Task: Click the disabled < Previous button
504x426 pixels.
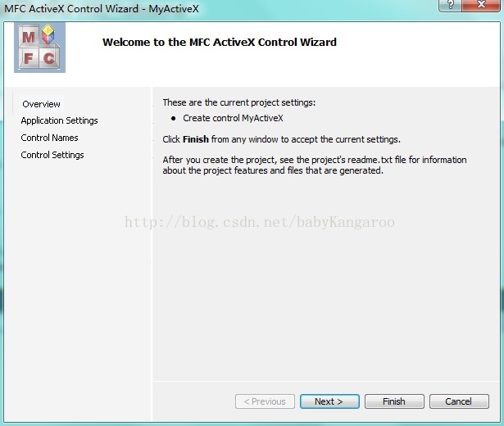Action: tap(265, 401)
